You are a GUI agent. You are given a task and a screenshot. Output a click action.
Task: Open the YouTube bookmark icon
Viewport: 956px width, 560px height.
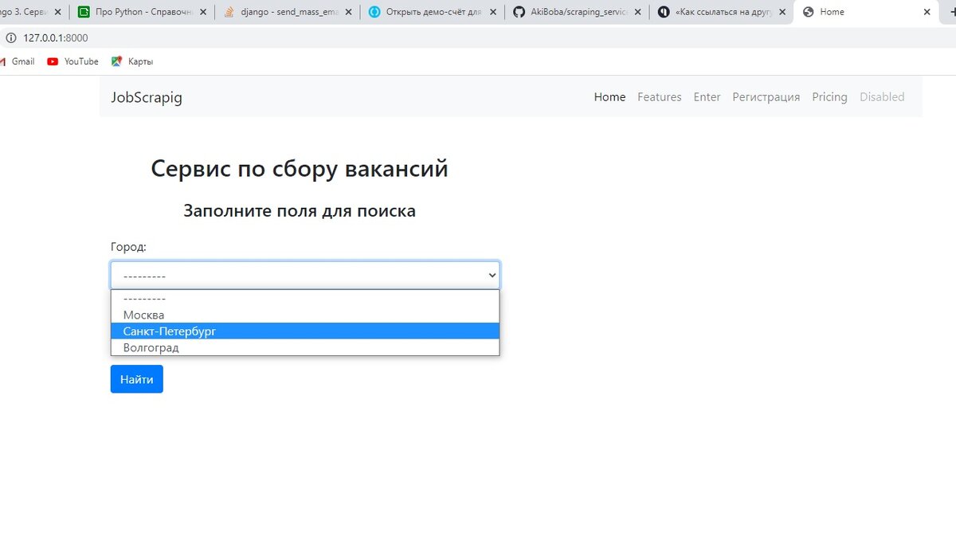tap(53, 61)
